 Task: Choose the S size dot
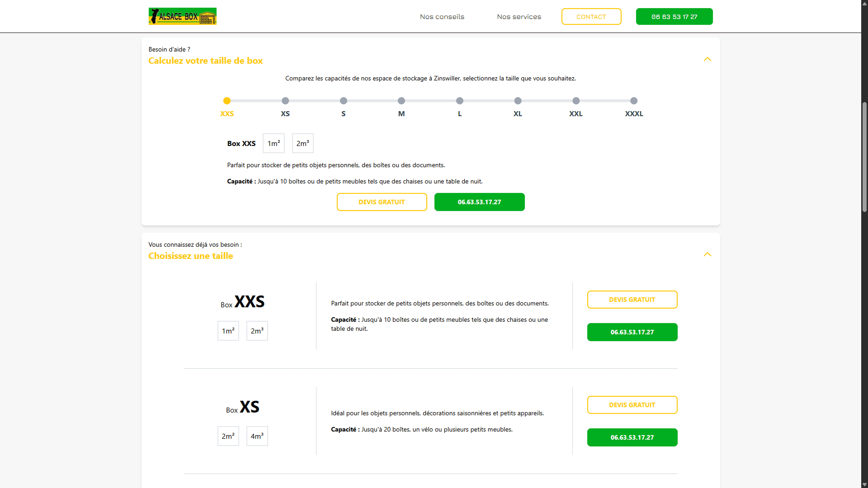[344, 101]
